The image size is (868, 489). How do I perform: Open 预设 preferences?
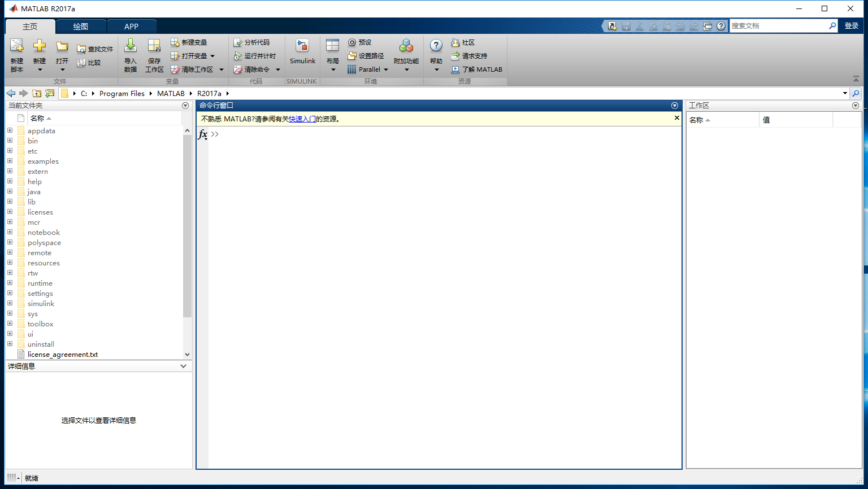pos(359,42)
